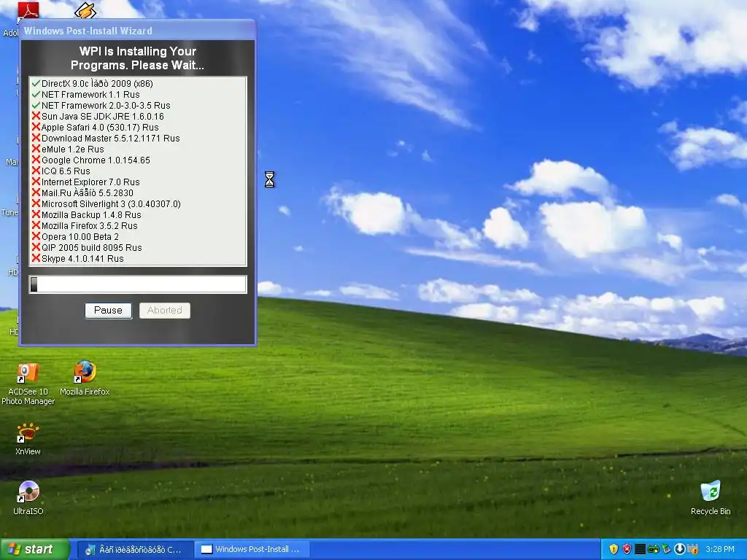Click the yellow security shield tray icon
747x560 pixels.
coord(614,549)
